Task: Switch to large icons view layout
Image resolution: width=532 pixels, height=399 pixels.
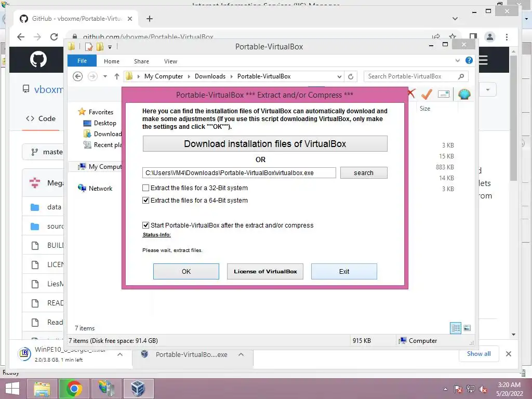Action: 467,328
